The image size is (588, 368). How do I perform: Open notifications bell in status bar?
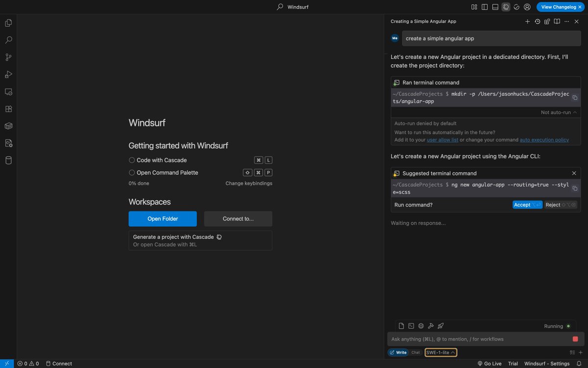pos(579,364)
